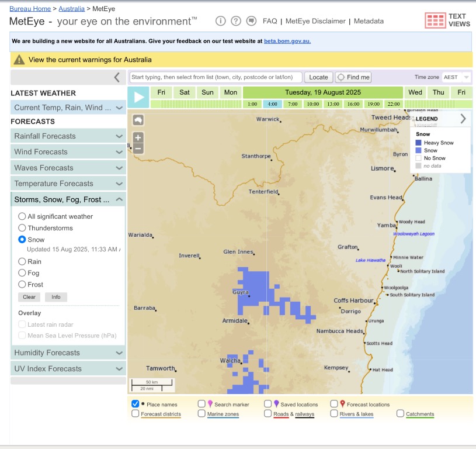The width and height of the screenshot is (476, 449).
Task: Enable the Roads & railways checkbox
Action: pos(267,413)
